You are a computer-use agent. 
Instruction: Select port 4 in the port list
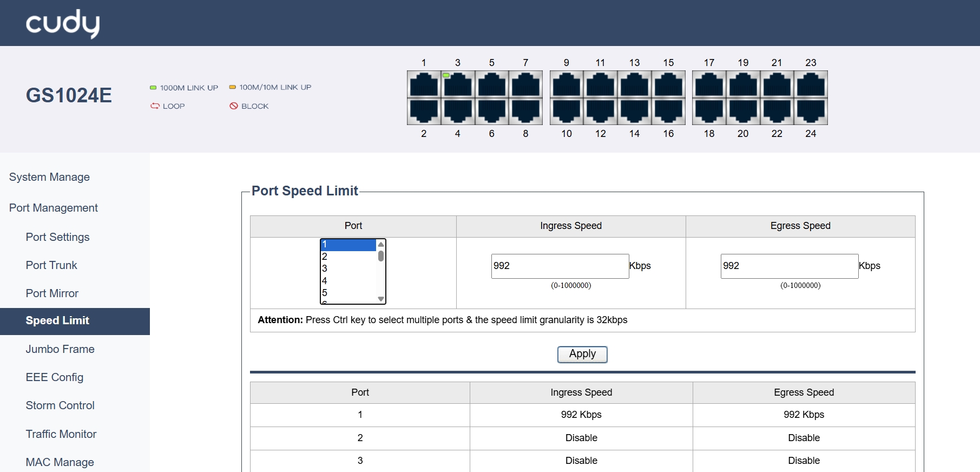(x=347, y=280)
